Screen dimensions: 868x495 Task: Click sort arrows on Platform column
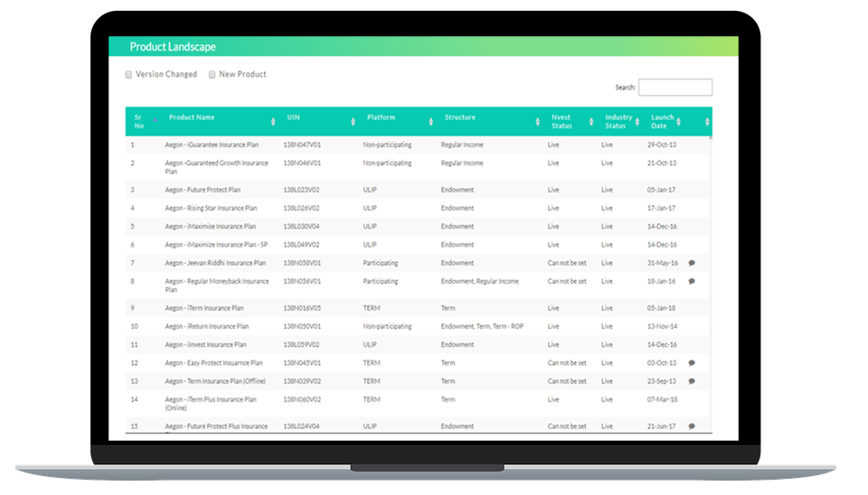click(x=429, y=122)
